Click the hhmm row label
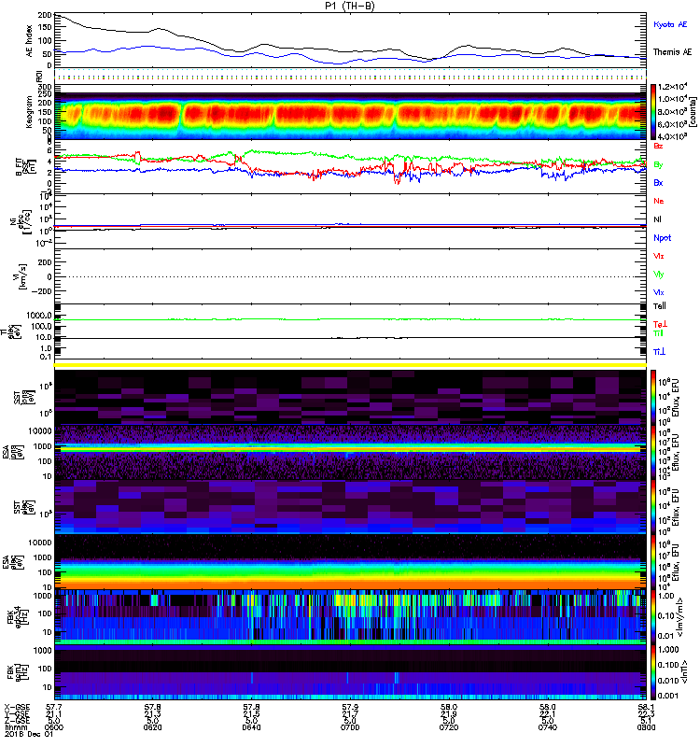 click(14, 727)
